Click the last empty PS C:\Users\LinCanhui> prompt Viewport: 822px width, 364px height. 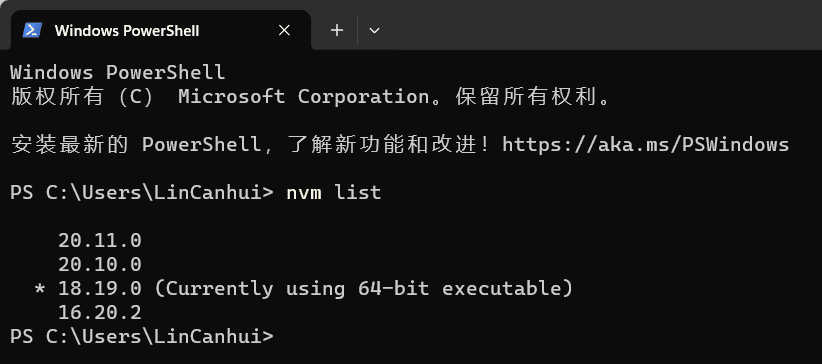[142, 336]
